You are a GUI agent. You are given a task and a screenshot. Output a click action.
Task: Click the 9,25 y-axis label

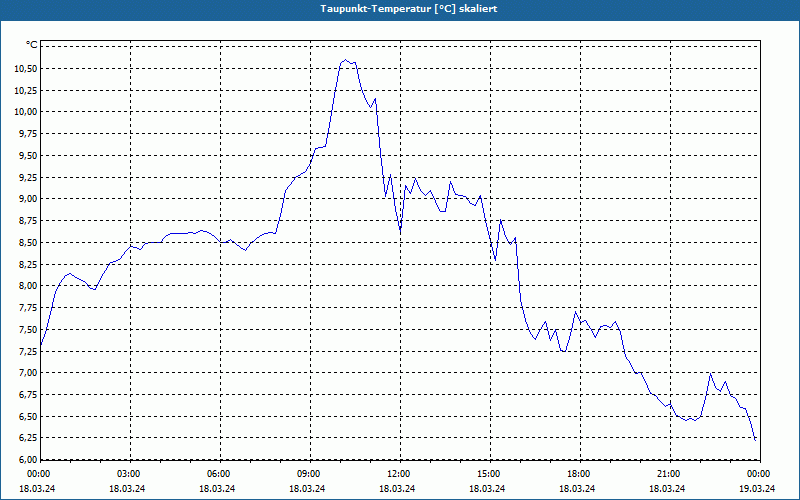(29, 178)
